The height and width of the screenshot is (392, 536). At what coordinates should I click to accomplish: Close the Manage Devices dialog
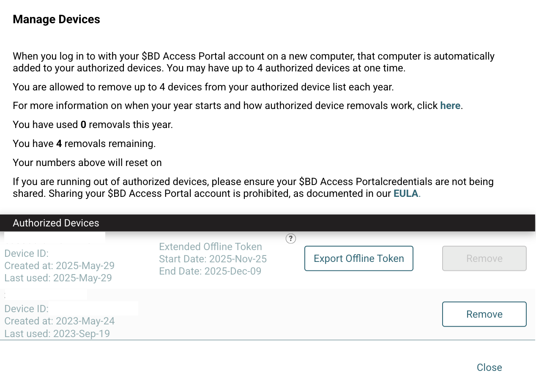pyautogui.click(x=489, y=367)
